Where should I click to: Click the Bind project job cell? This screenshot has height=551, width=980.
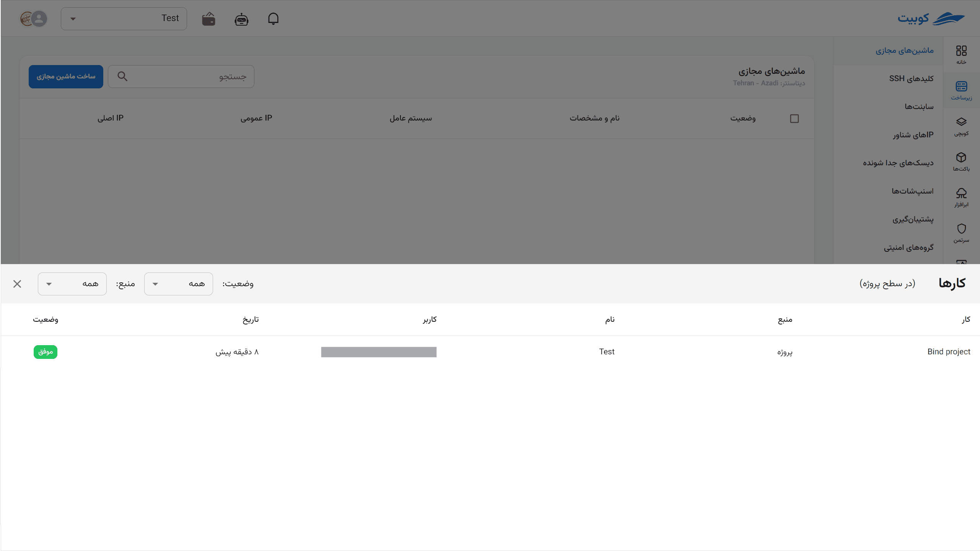[x=949, y=352]
